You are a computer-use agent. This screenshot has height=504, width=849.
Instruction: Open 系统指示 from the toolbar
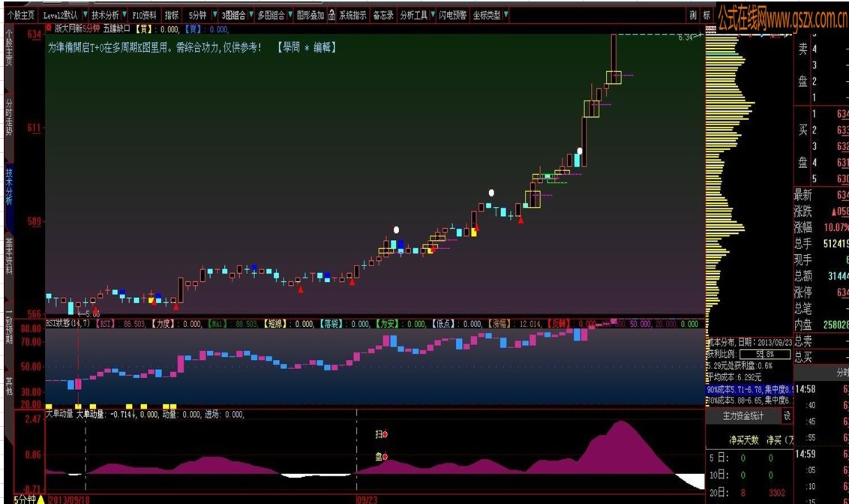coord(353,15)
